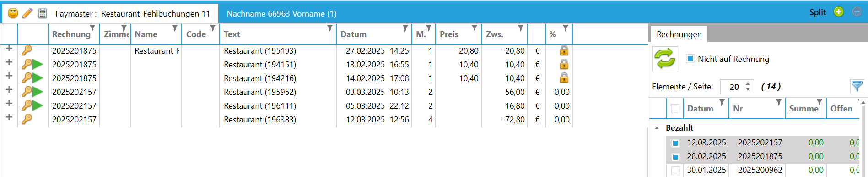Uncheck invoice 2025202157 dated 12.03.2025
This screenshot has width=868, height=177.
675,143
